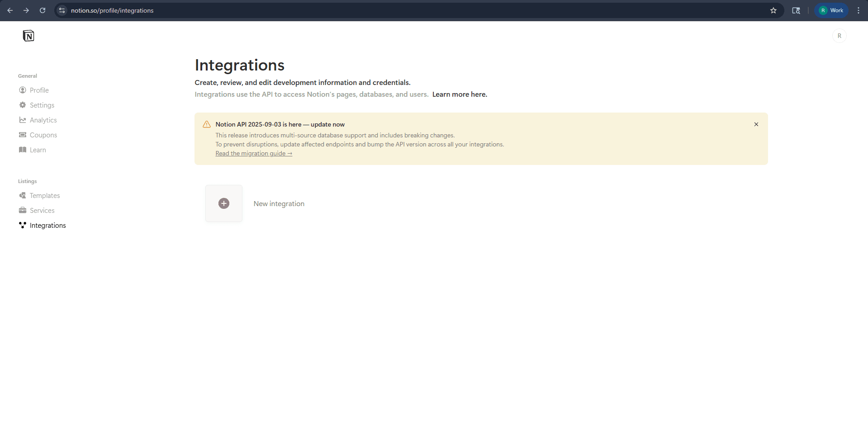Dismiss the Notion API update banner
This screenshot has height=447, width=868.
point(756,124)
